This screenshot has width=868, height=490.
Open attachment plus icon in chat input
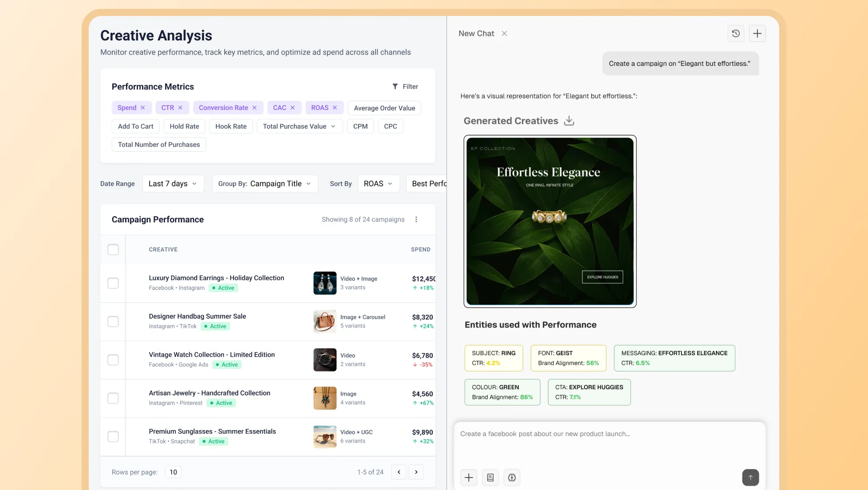pos(469,478)
